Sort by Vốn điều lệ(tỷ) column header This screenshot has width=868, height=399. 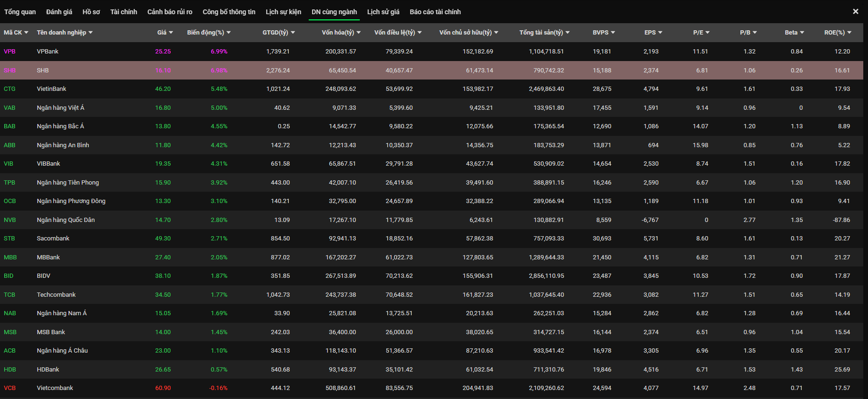pyautogui.click(x=398, y=33)
